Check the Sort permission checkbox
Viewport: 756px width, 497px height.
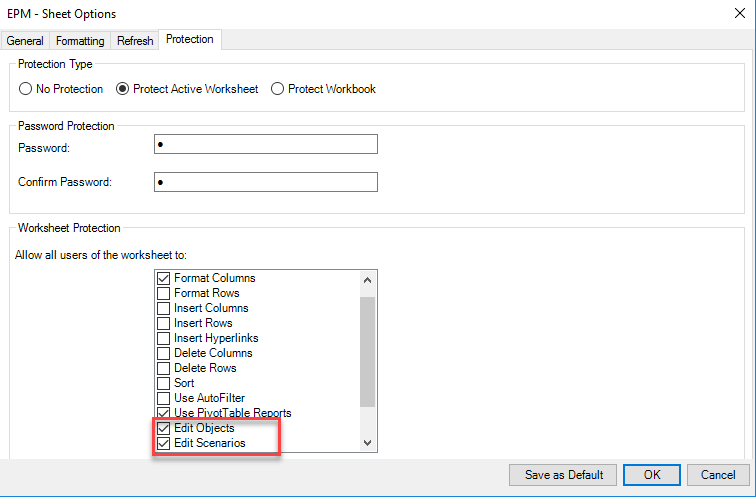[x=163, y=383]
